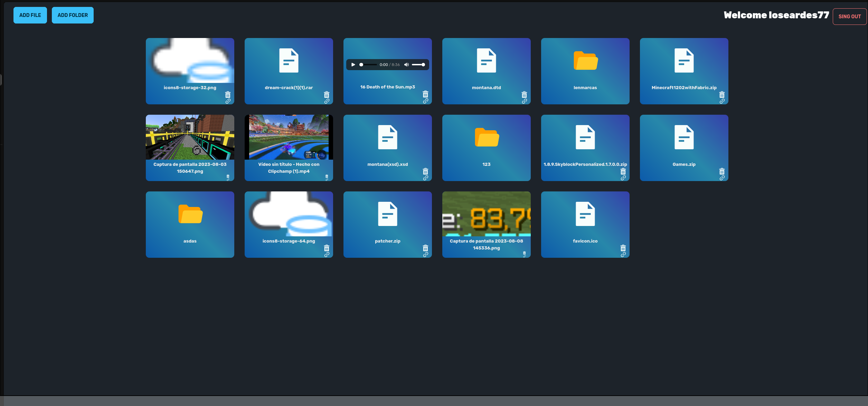Seek the audio progress bar

[368, 65]
